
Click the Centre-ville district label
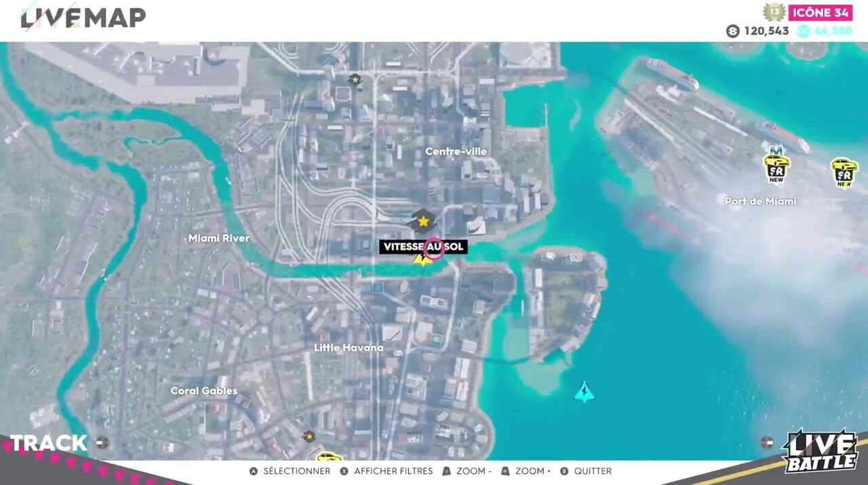(456, 151)
